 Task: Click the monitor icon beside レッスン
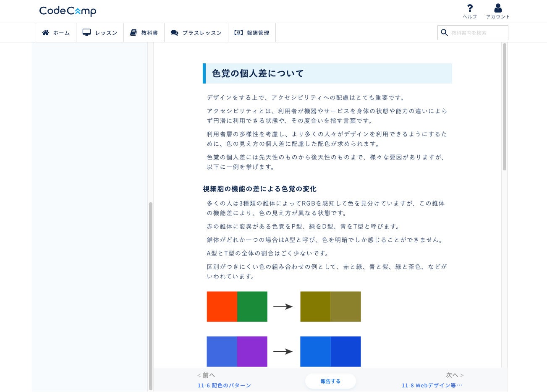(x=86, y=32)
